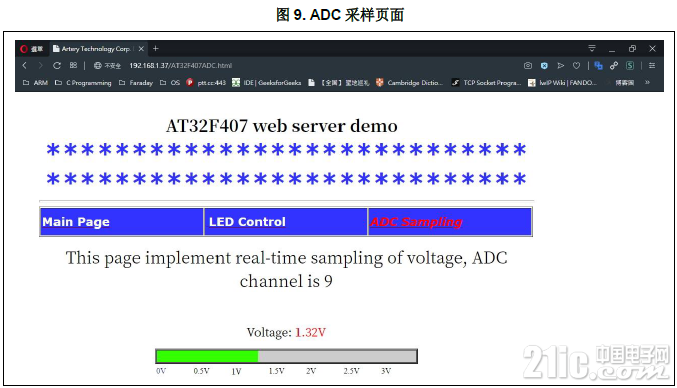Take a snapshot with the camera icon
This screenshot has width=677, height=388.
528,66
